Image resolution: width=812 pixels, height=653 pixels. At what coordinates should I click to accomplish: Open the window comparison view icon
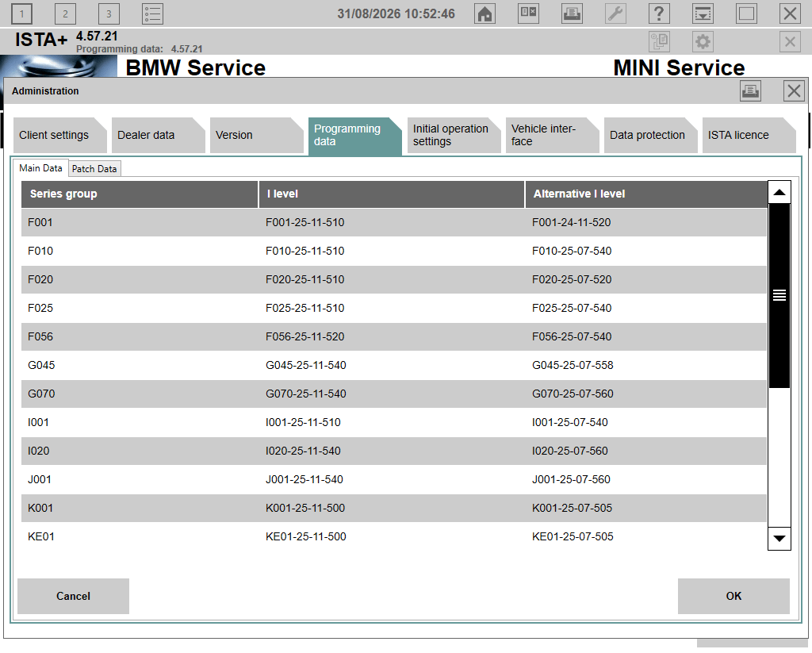click(528, 13)
